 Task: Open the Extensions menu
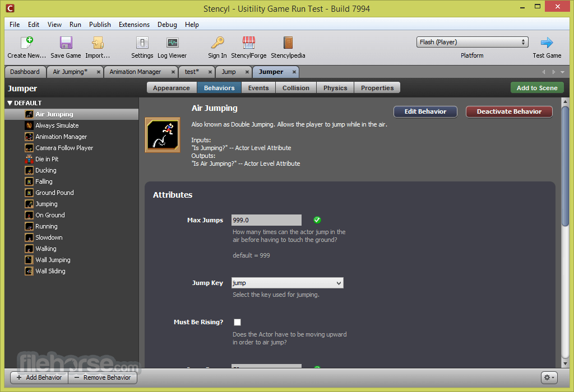pyautogui.click(x=134, y=25)
